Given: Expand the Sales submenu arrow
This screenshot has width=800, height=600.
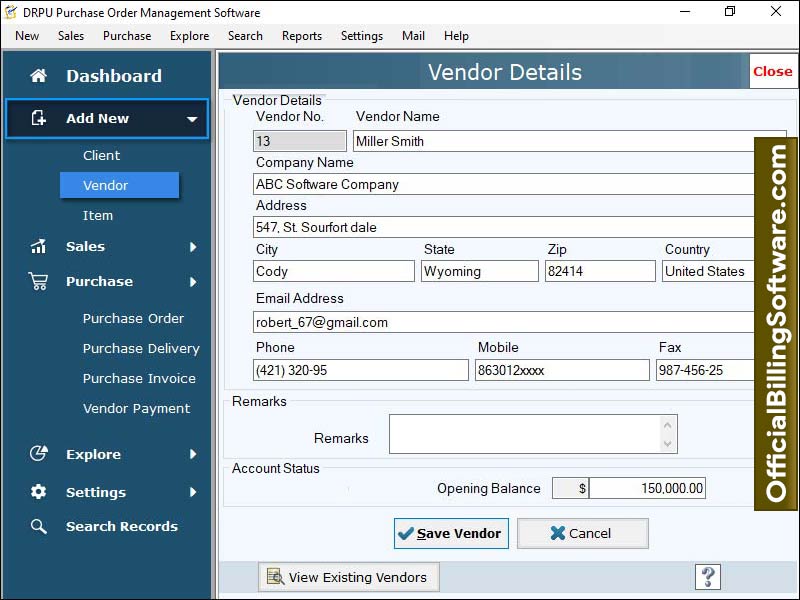Looking at the screenshot, I should [x=193, y=247].
